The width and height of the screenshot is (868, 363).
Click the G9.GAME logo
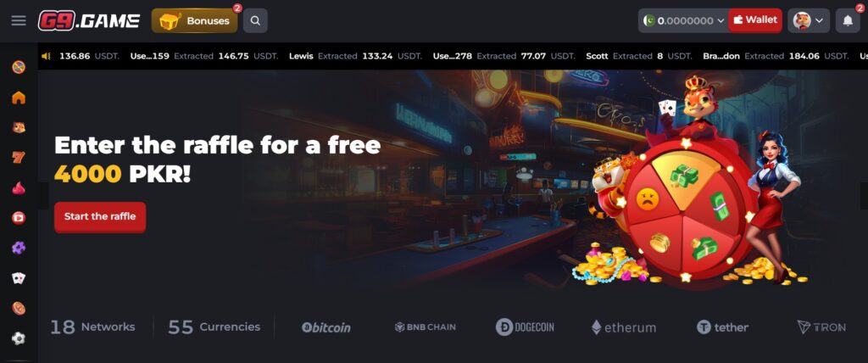89,20
